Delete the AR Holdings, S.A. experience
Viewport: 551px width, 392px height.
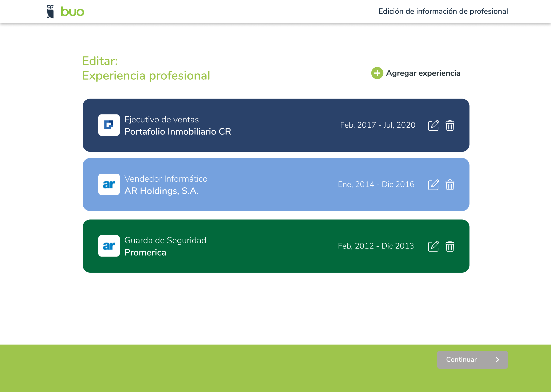pos(450,185)
